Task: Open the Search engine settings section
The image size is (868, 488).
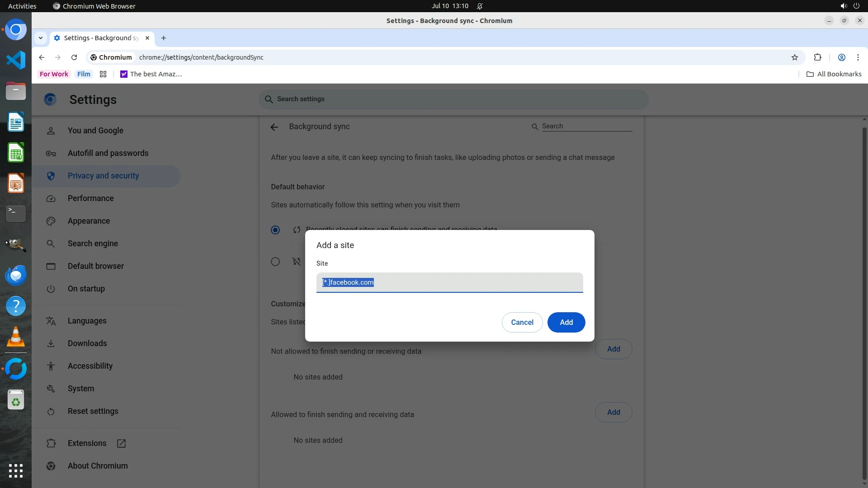Action: click(93, 244)
